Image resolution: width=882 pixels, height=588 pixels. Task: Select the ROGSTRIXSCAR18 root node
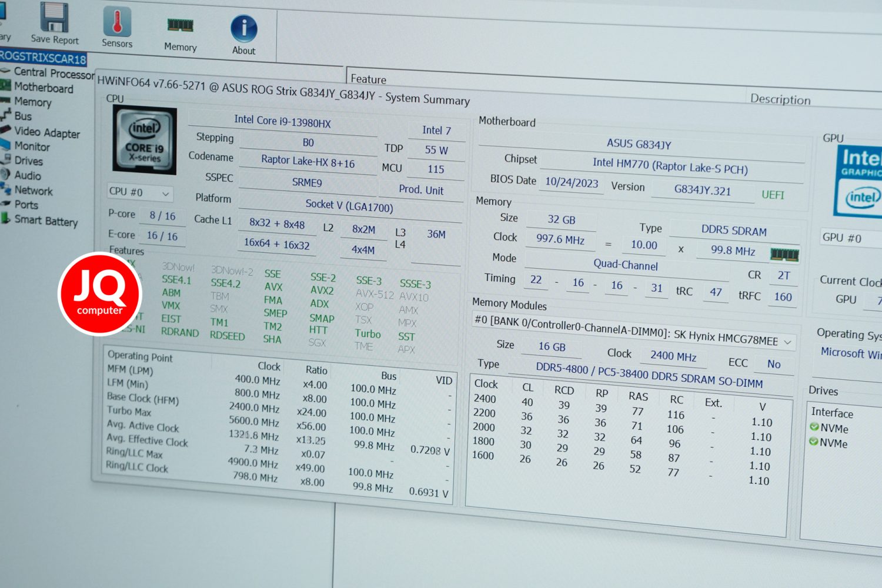click(x=43, y=58)
